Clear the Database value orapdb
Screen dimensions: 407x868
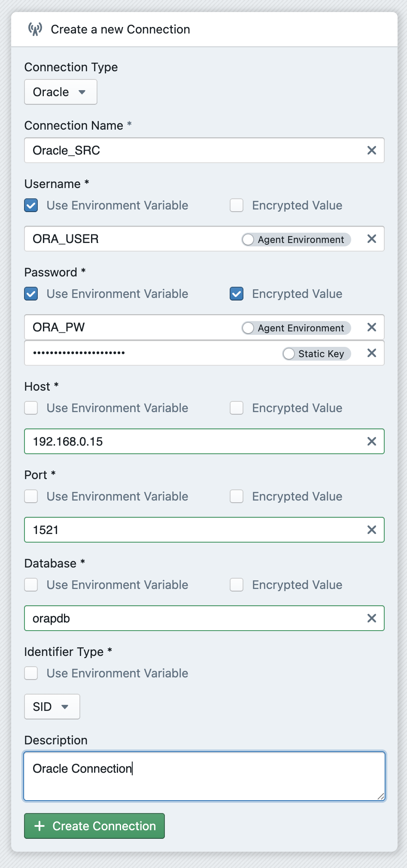(x=371, y=618)
